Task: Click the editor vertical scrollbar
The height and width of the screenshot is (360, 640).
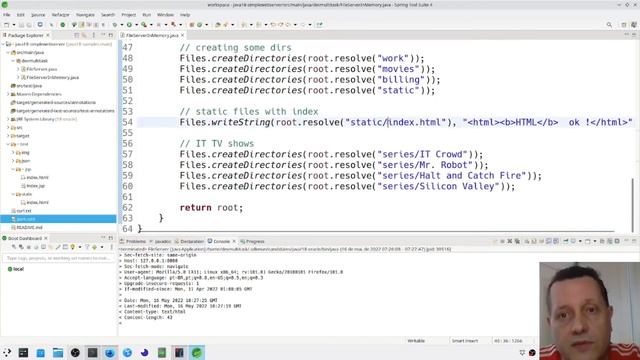Action: click(x=633, y=205)
